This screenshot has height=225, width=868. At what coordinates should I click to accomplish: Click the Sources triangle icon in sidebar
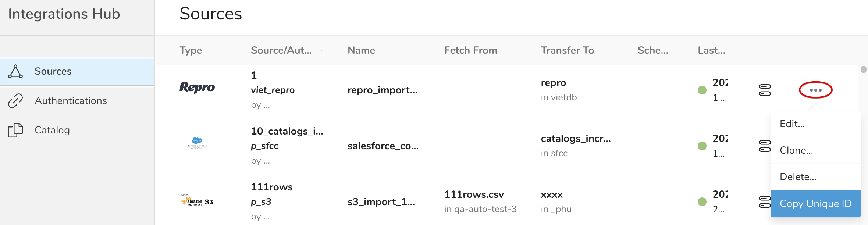point(15,71)
